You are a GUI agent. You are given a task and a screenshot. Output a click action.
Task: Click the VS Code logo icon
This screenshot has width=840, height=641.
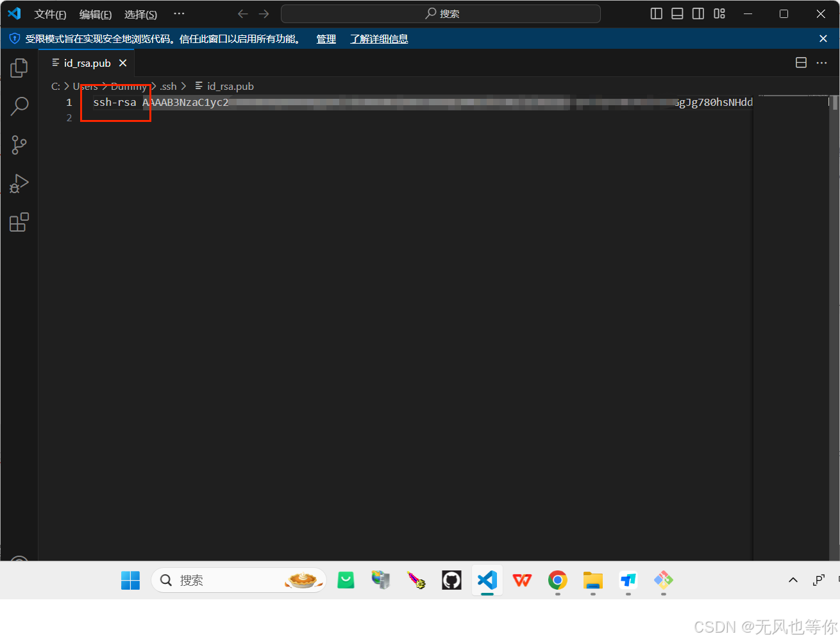pos(14,13)
